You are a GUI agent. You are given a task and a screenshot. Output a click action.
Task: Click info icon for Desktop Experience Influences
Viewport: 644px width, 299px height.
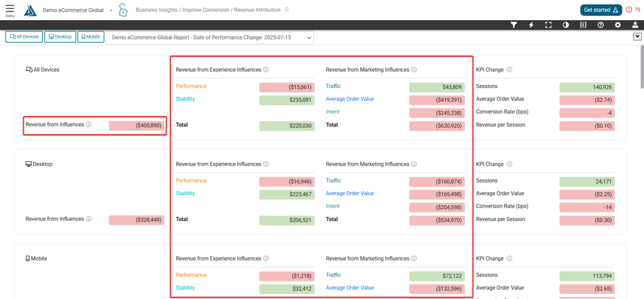coord(266,164)
